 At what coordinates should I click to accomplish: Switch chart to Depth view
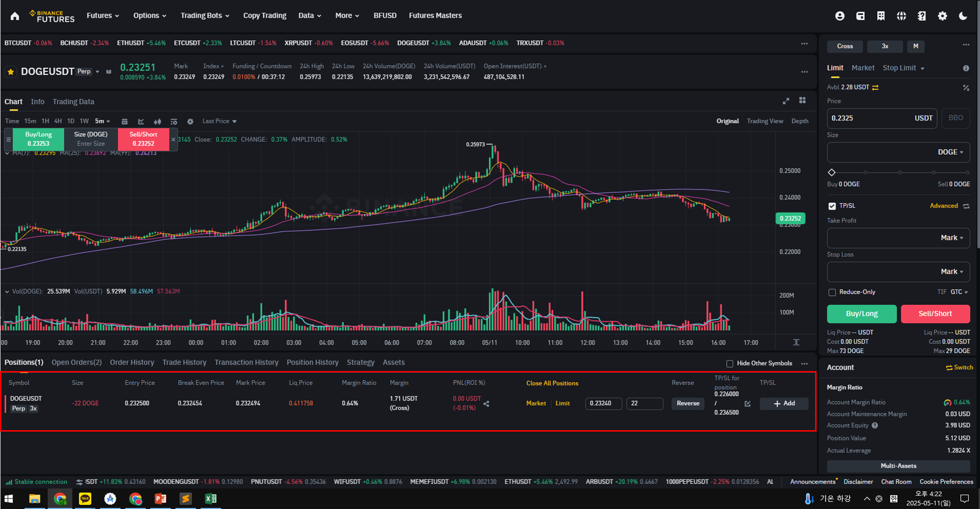(x=800, y=121)
